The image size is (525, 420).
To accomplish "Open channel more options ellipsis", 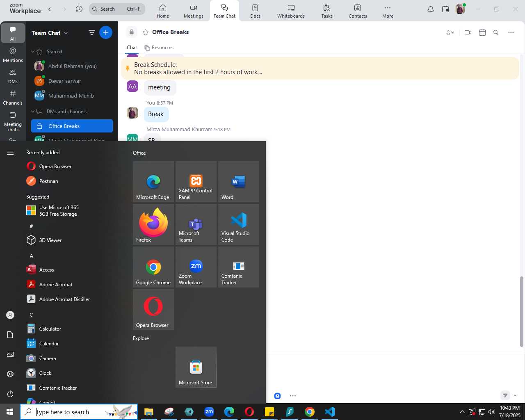I will coord(511,32).
